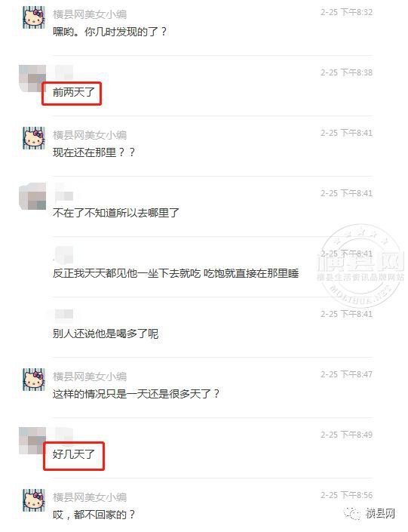Click message 哎，都不回家的？
Viewport: 408px width, 532px height.
94,515
